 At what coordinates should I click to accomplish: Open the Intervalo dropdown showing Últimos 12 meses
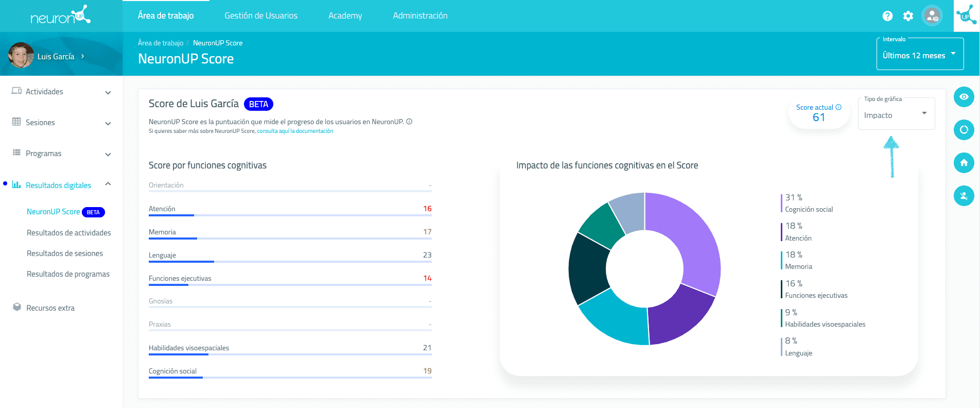[x=919, y=56]
